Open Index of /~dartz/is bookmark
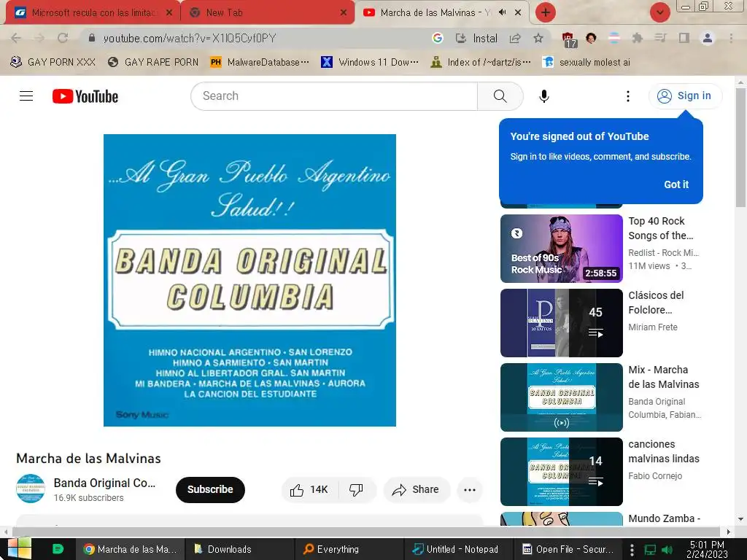The image size is (747, 560). (x=480, y=63)
